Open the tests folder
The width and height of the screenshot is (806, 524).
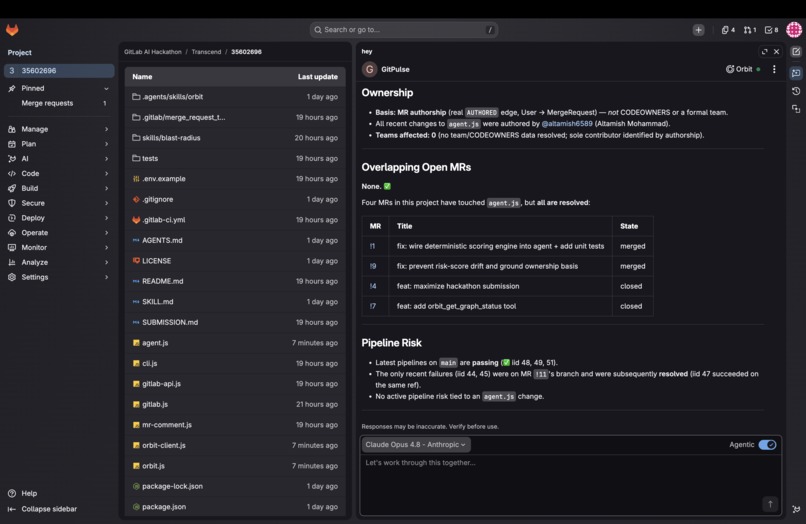[x=150, y=158]
